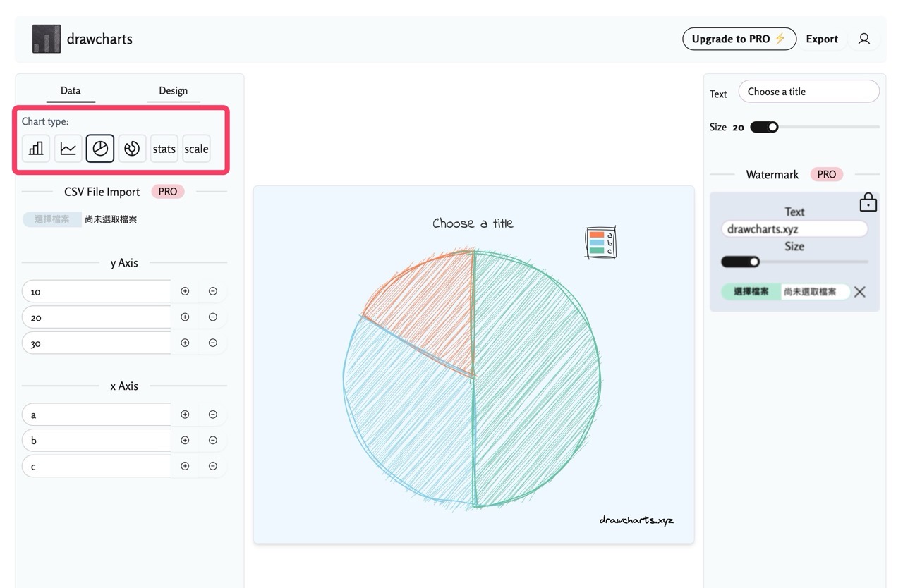The image size is (903, 588).
Task: Remove y Axis row with value 10
Action: pos(213,291)
